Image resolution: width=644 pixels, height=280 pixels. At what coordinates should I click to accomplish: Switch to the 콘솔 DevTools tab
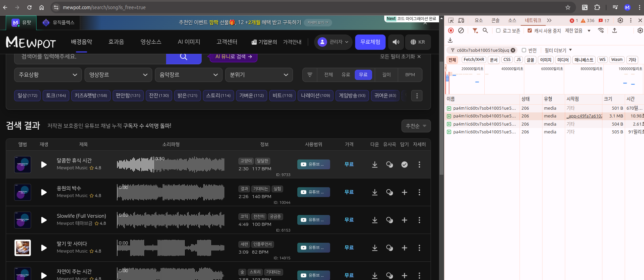click(496, 20)
